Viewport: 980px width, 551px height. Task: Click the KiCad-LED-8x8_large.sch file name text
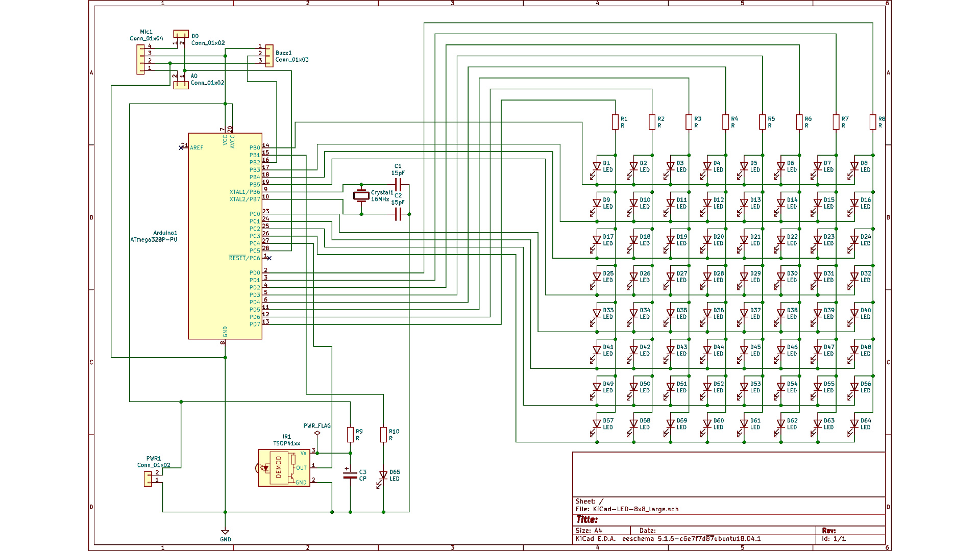(635, 509)
